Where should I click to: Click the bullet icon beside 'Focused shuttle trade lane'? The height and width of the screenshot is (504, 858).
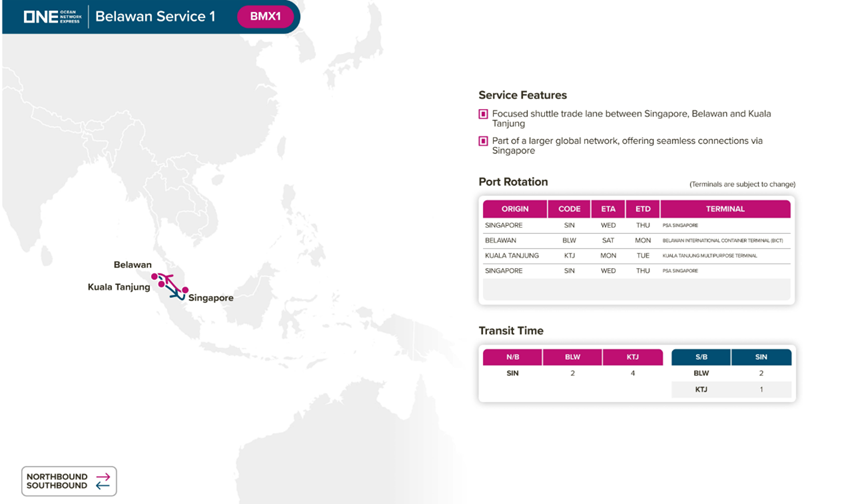tap(484, 114)
